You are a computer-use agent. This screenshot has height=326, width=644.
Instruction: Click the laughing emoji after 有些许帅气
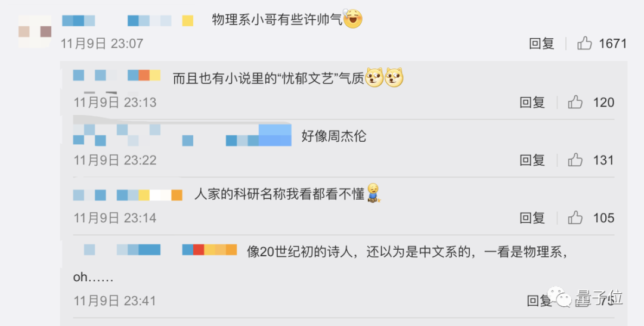[353, 19]
